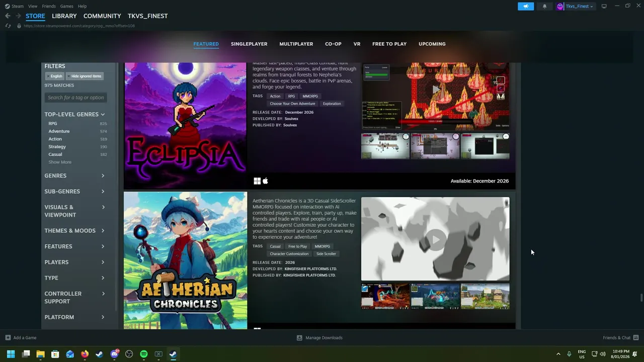This screenshot has height=362, width=644.
Task: Show more top-level genres
Action: (60, 162)
